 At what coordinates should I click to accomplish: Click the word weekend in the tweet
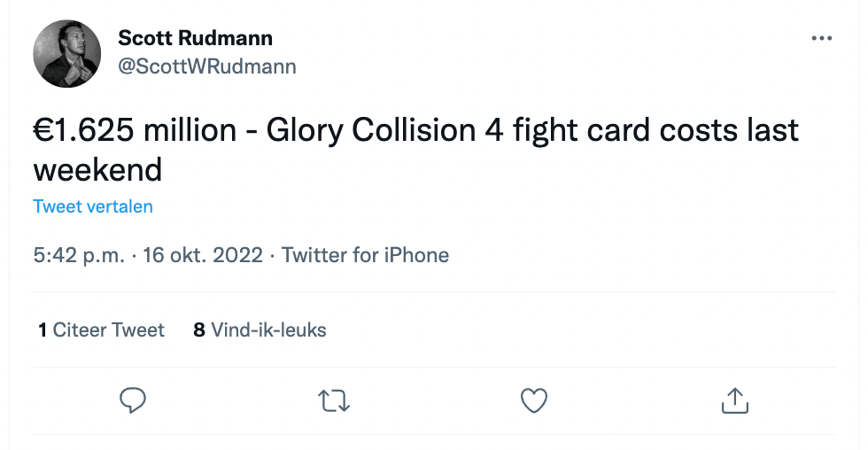97,168
